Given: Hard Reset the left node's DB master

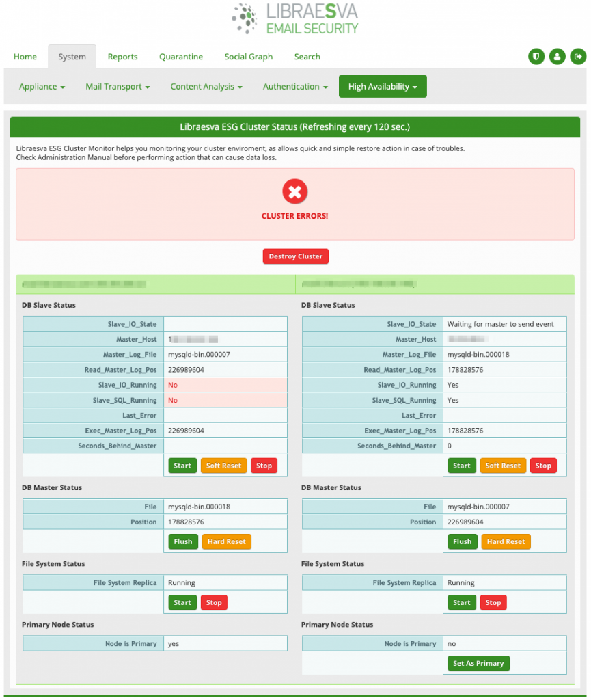Looking at the screenshot, I should [x=226, y=541].
